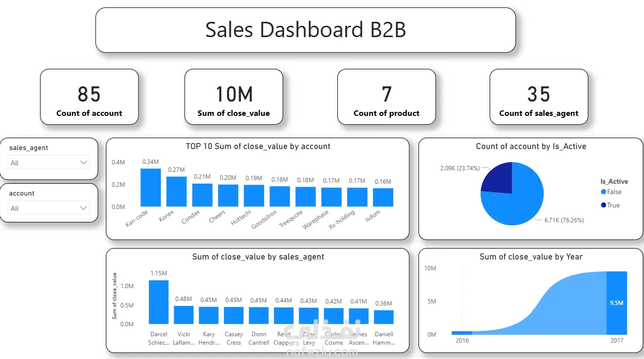Click the Cheers bar
The width and height of the screenshot is (644, 359).
tap(228, 196)
